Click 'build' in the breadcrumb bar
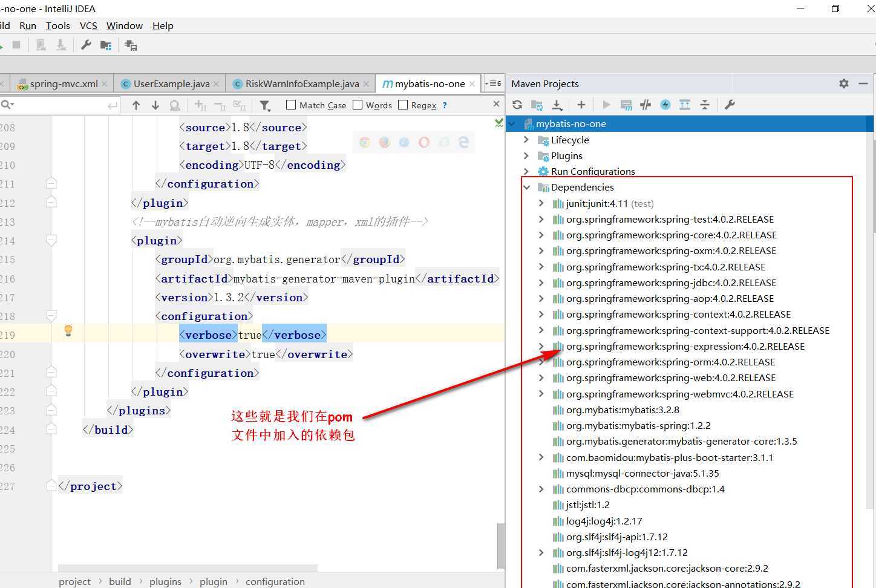This screenshot has height=588, width=876. tap(120, 581)
